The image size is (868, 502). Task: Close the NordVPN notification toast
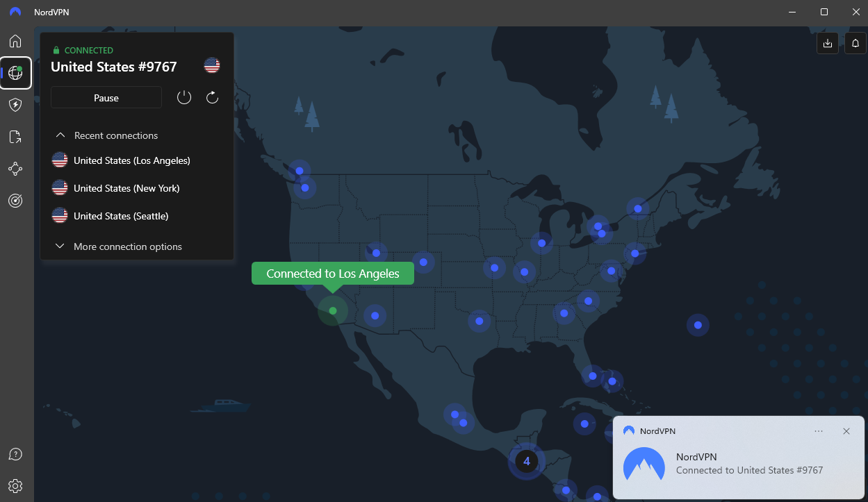[x=846, y=431]
